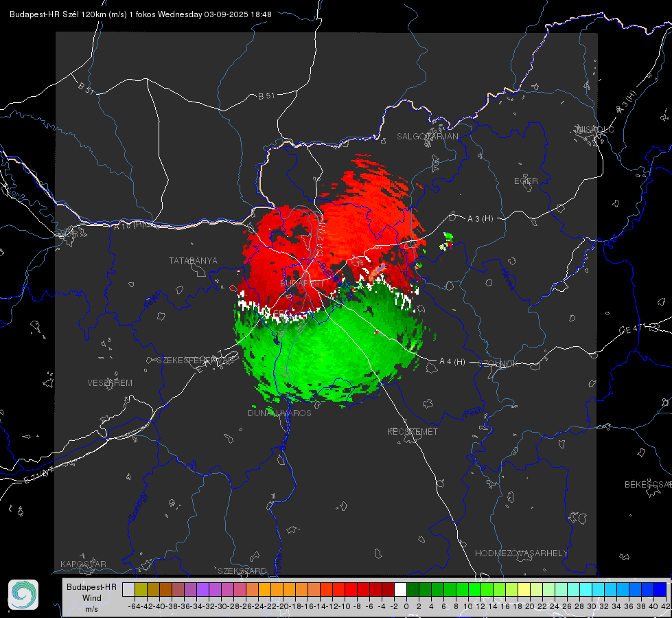
Task: Click the 'E 71' road label near Székesfehérvár
Action: [x=209, y=362]
